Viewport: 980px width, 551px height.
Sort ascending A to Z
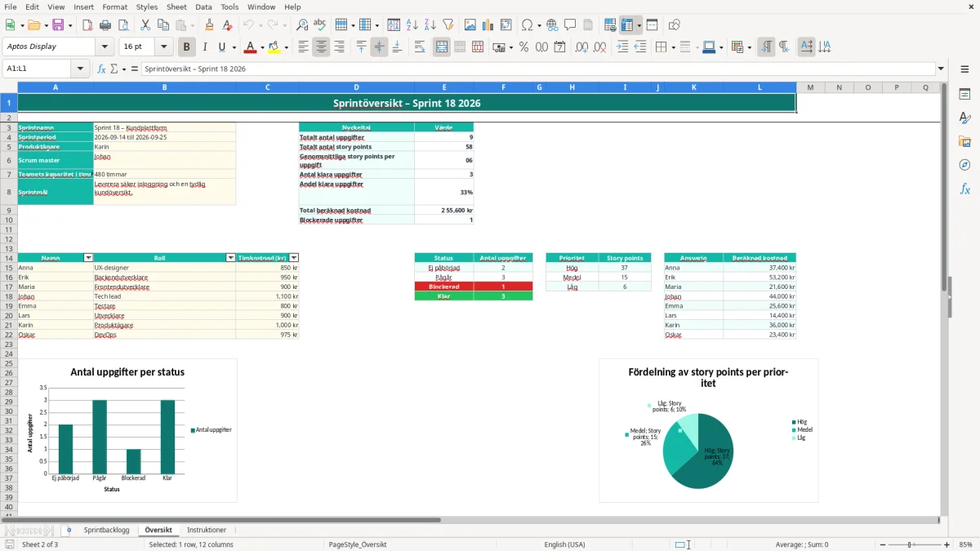pos(412,25)
